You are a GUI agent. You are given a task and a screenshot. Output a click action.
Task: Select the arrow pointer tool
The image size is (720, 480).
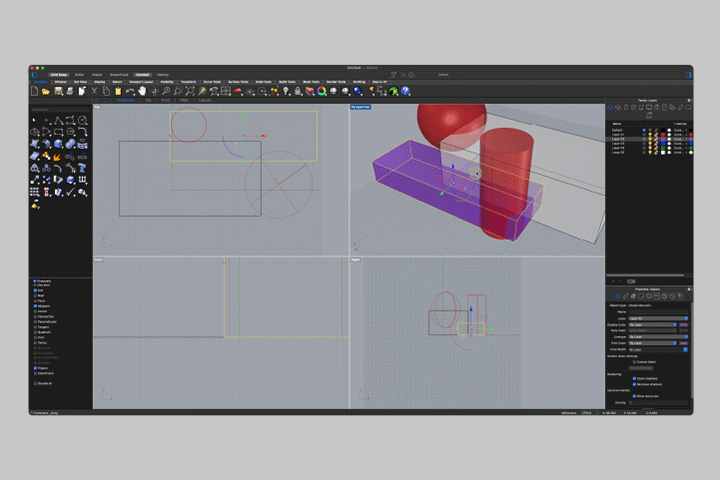(x=34, y=120)
